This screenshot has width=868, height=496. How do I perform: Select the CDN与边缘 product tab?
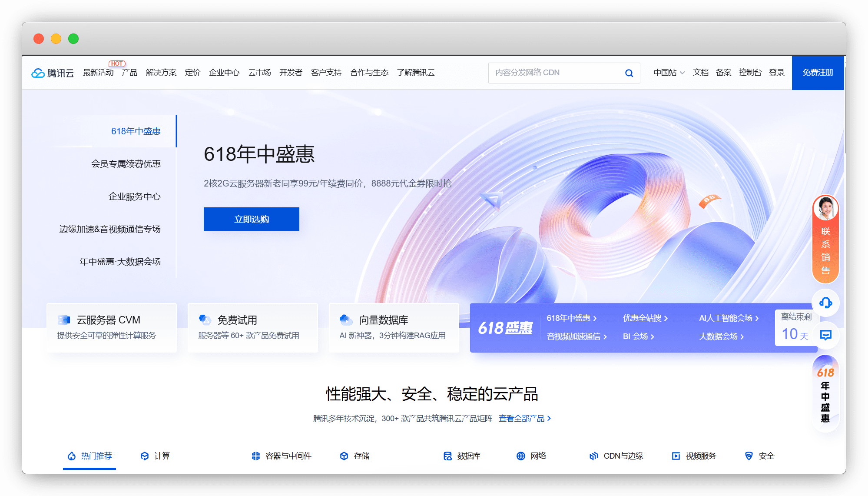pyautogui.click(x=616, y=456)
